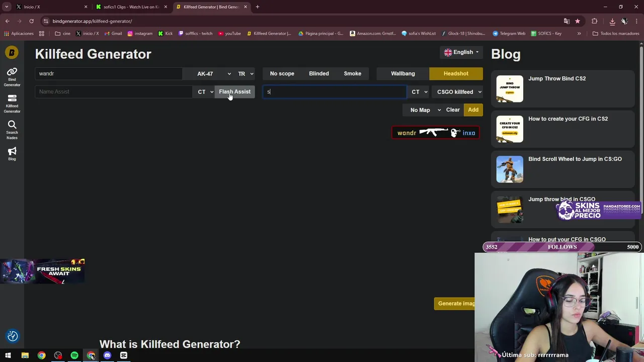Click the Fresh Skins Await ad banner
The image size is (644, 362).
pos(43,271)
